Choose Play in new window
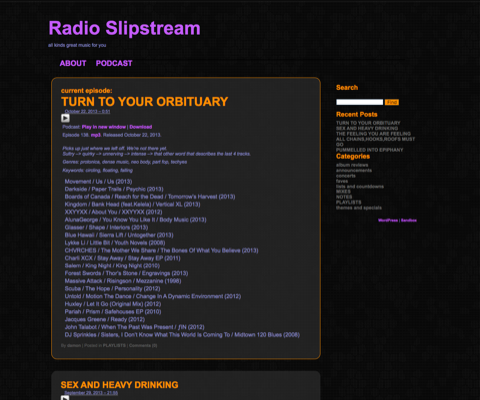The image size is (480, 400). (104, 127)
